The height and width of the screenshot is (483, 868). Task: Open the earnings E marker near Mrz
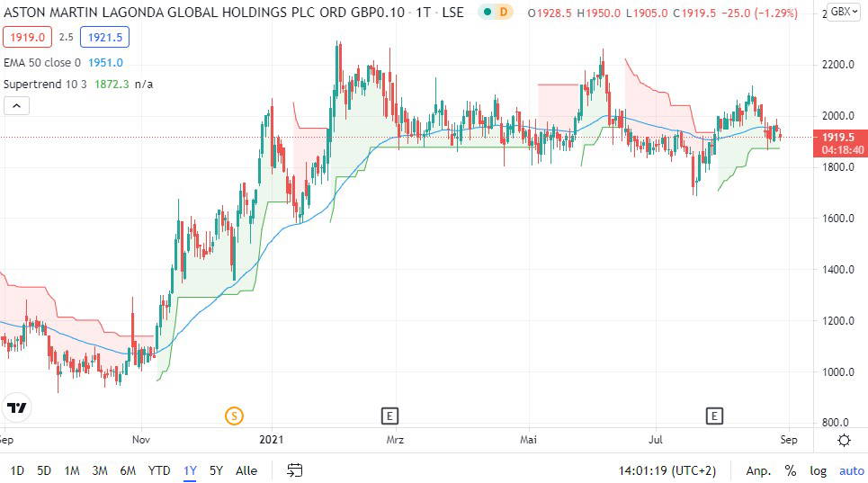tap(389, 416)
